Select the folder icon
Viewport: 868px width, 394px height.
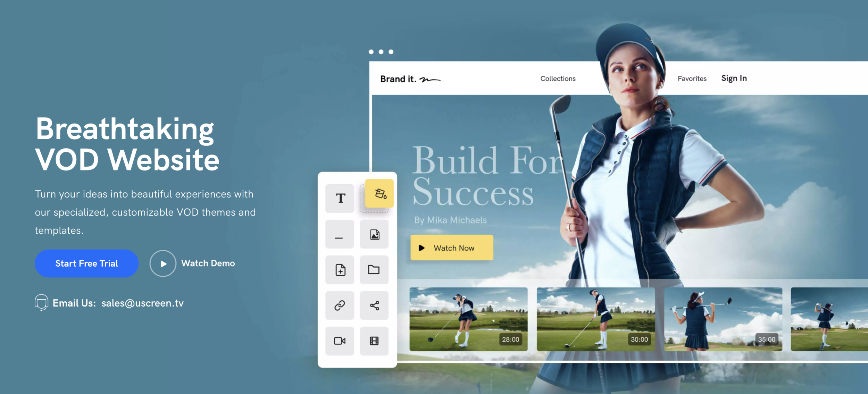click(375, 271)
